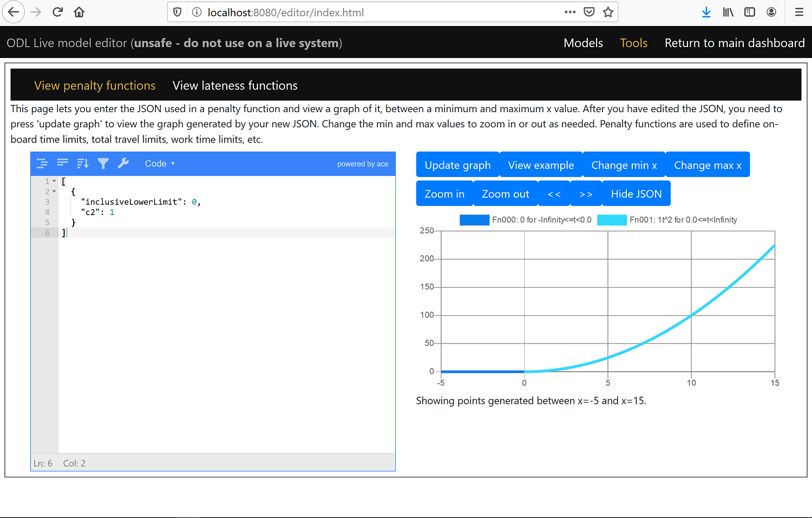Click the compact JSON icon in editor toolbar
Screen dimensions: 812x518
coord(63,164)
